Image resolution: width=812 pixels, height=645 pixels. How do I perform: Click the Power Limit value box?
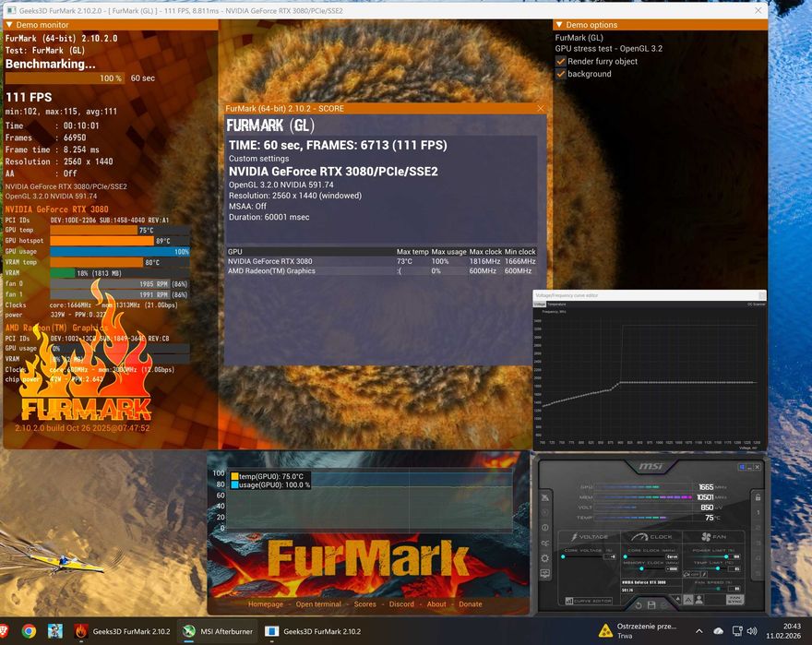(x=735, y=556)
